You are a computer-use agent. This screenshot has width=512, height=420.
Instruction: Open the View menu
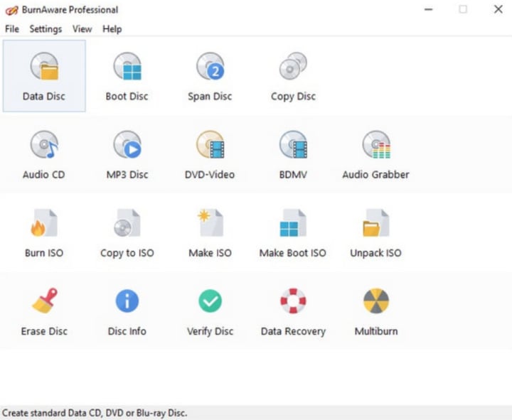(82, 29)
